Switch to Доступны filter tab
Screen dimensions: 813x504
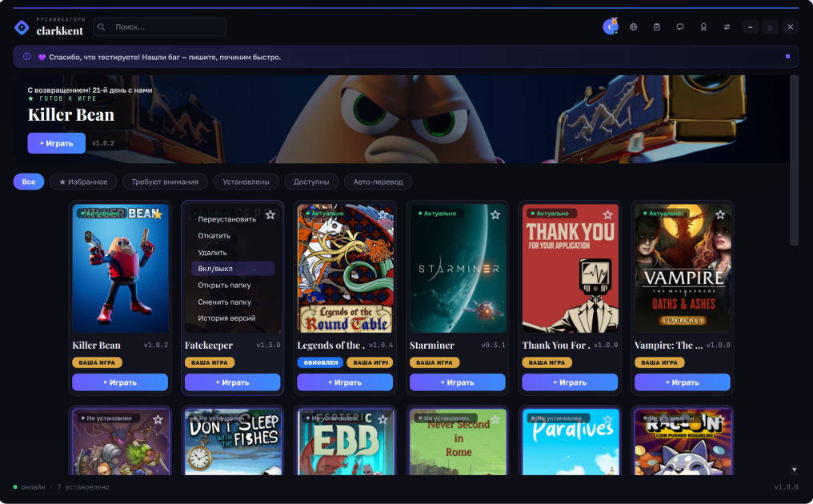pyautogui.click(x=311, y=182)
